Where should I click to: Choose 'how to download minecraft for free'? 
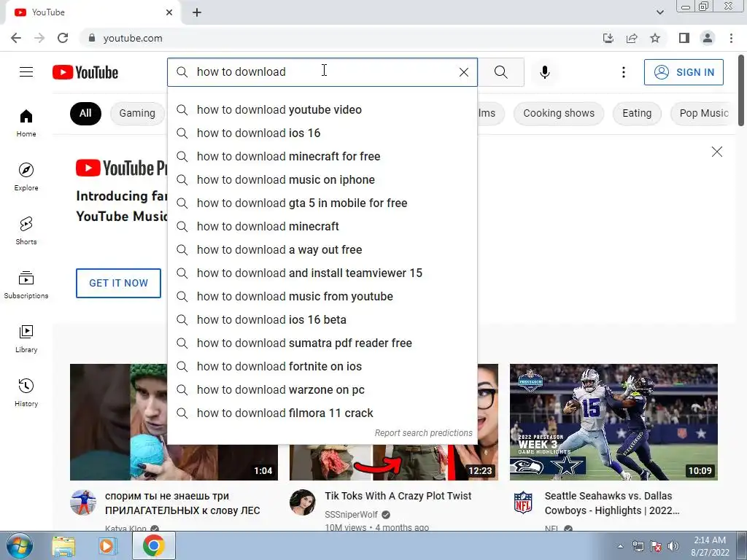pos(322,156)
